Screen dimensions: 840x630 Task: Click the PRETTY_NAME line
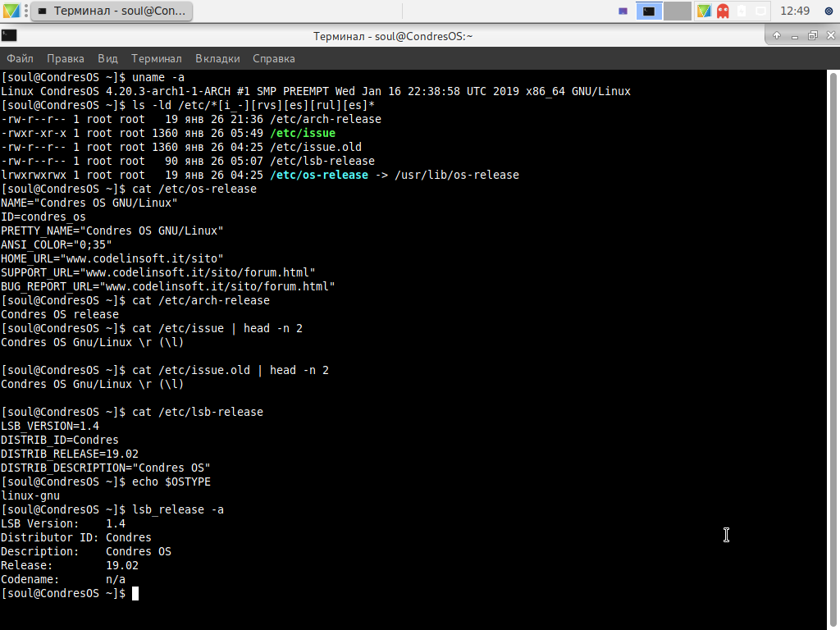click(x=112, y=231)
